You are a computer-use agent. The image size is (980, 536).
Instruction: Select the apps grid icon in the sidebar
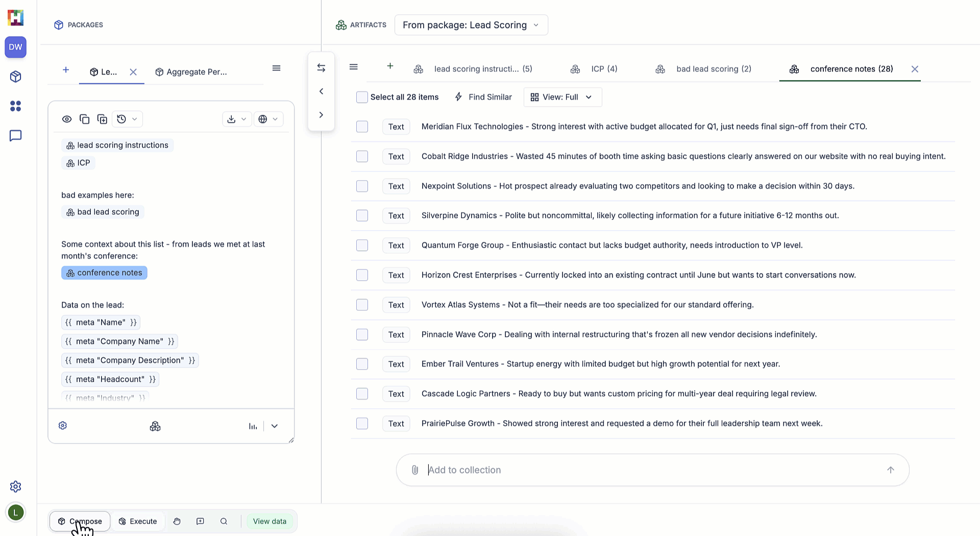click(x=15, y=106)
